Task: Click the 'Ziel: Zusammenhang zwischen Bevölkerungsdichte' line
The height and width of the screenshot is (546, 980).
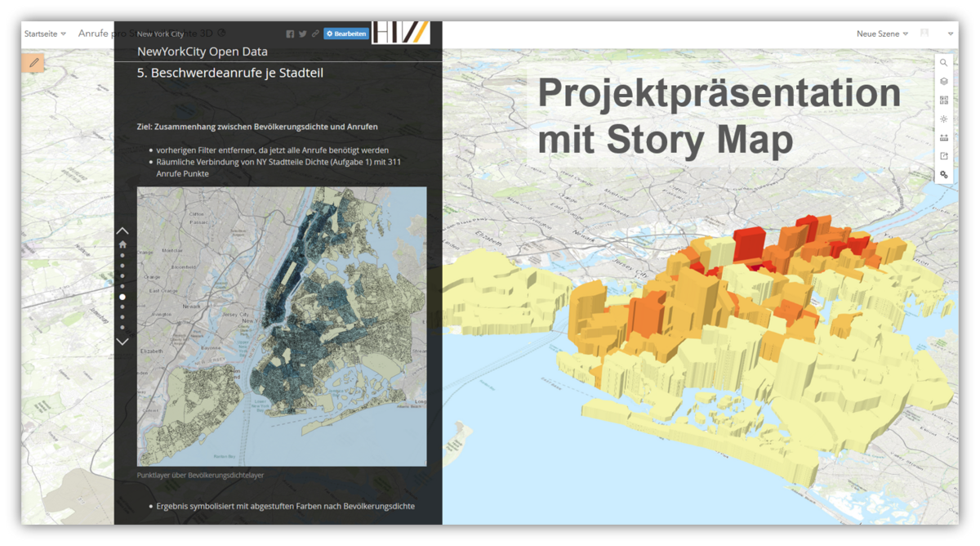Action: (x=257, y=127)
